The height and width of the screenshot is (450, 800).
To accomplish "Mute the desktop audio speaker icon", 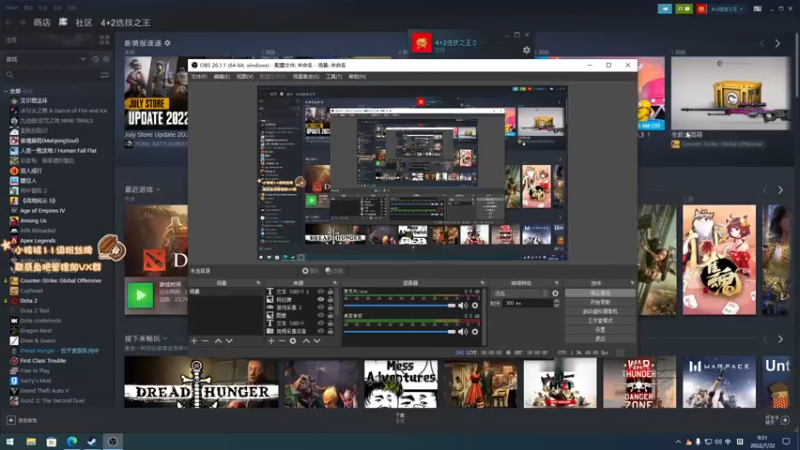I will click(x=462, y=332).
